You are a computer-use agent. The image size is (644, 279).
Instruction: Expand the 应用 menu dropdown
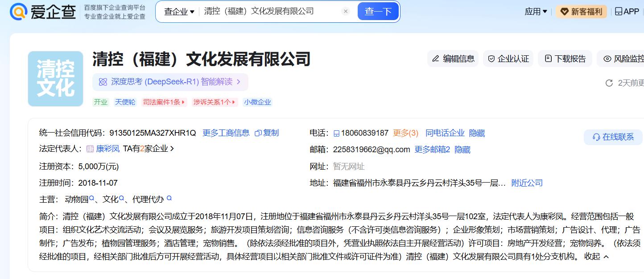click(x=536, y=12)
